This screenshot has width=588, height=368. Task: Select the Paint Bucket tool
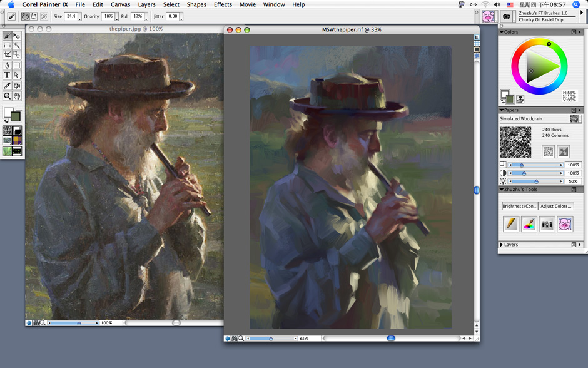(16, 86)
